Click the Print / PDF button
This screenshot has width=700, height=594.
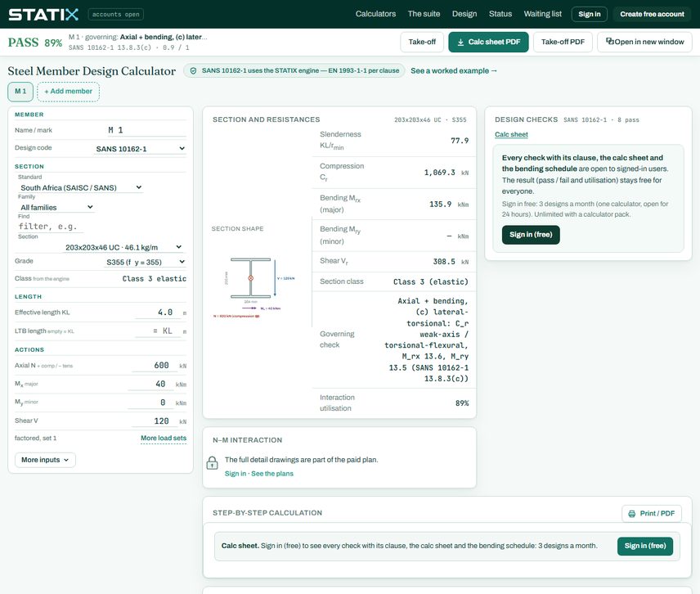[x=652, y=514]
